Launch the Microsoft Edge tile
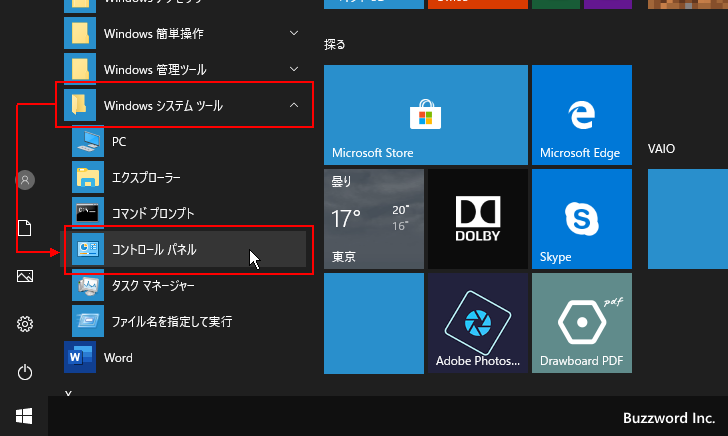728x436 pixels. (582, 115)
